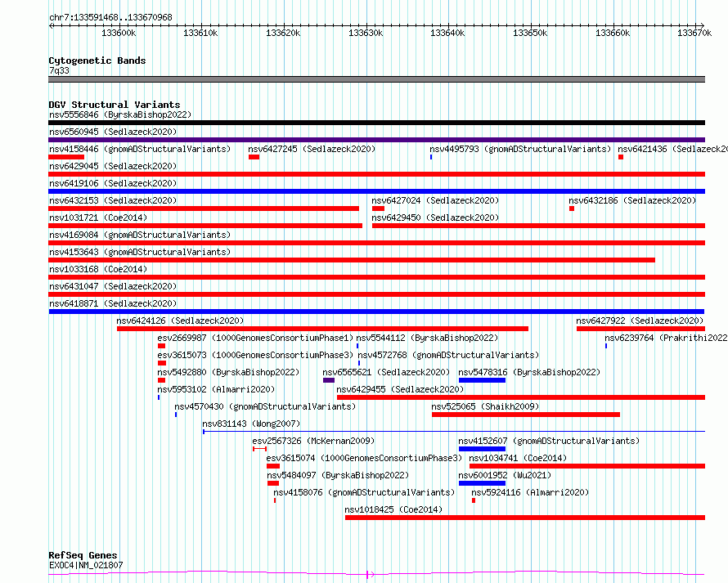Click nsv4158076 gnomAD variant label
The image size is (728, 583).
coord(365,492)
